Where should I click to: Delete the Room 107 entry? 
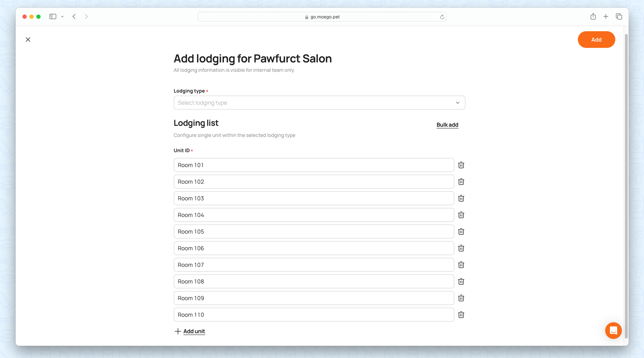[x=461, y=265]
